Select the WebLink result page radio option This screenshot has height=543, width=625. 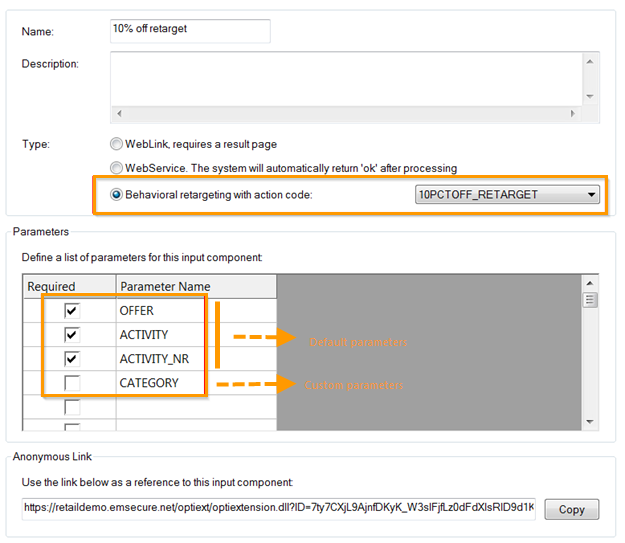(x=117, y=144)
